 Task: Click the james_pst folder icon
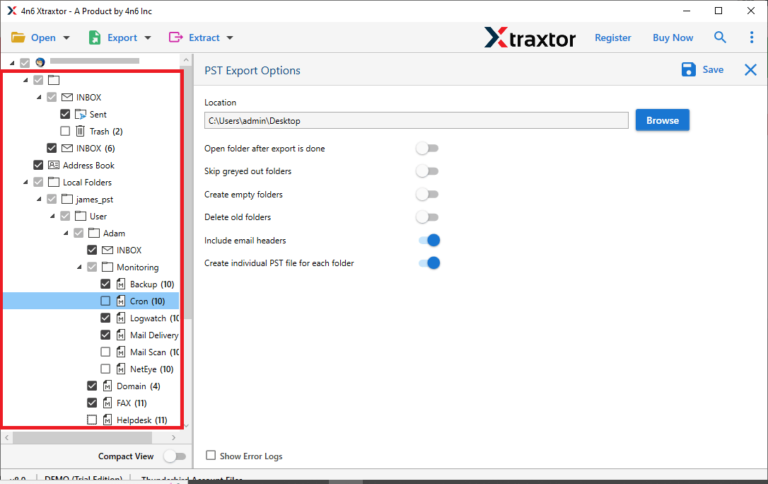pyautogui.click(x=67, y=199)
